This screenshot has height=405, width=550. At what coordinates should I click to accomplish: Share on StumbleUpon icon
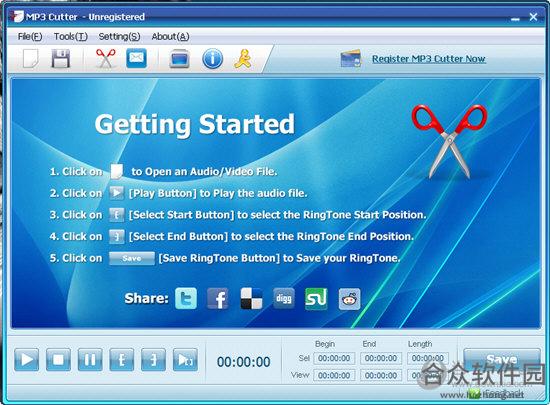316,299
